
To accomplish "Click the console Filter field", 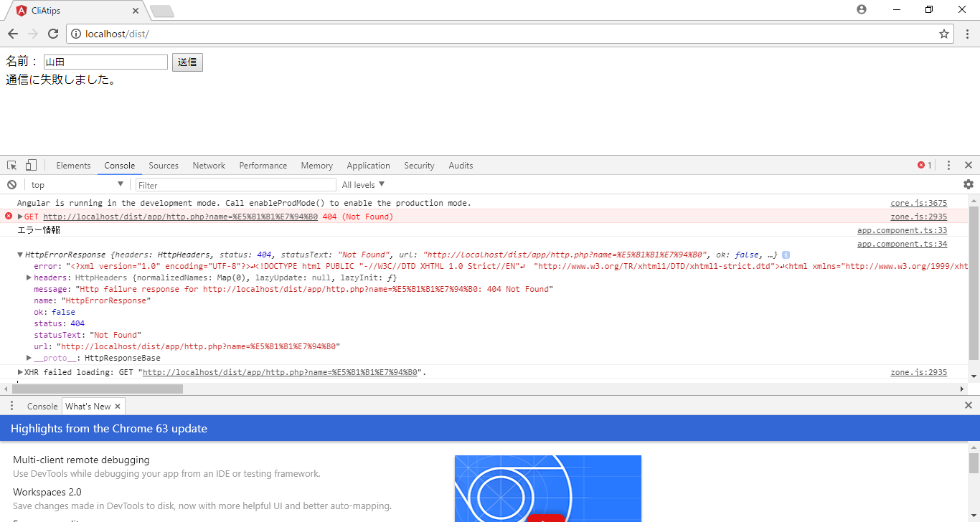I will click(236, 185).
